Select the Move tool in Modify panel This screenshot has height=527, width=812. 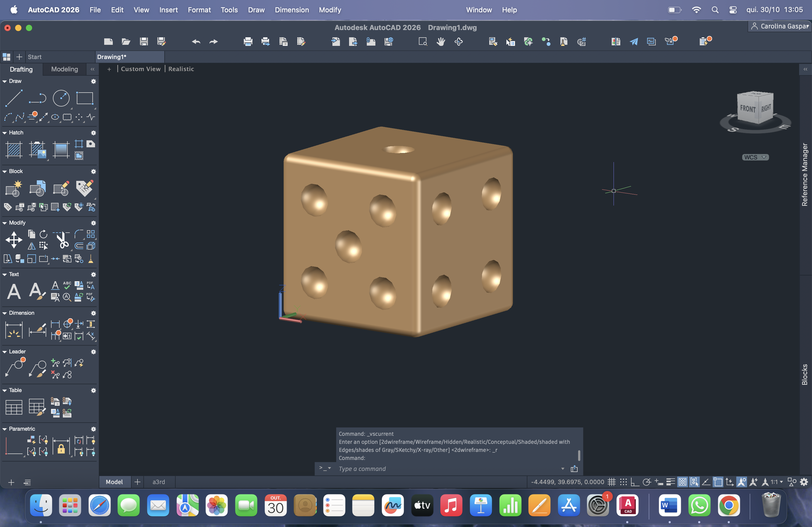[14, 240]
